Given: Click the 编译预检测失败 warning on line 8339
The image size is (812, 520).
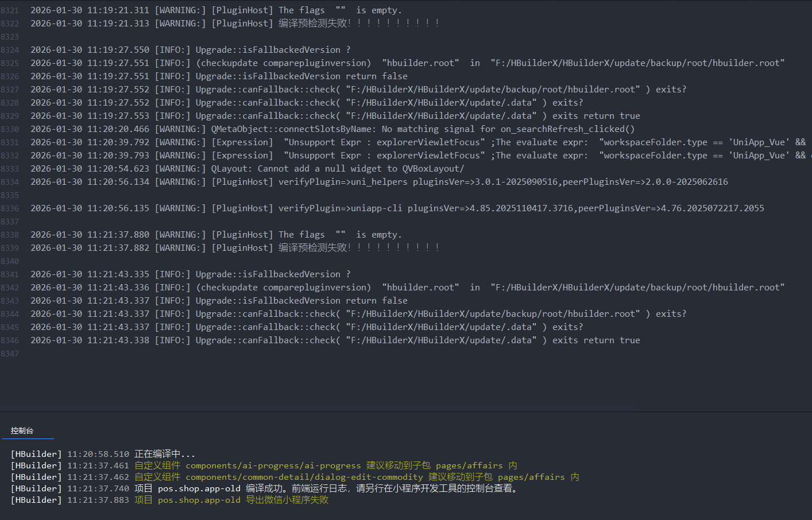Looking at the screenshot, I should [314, 248].
